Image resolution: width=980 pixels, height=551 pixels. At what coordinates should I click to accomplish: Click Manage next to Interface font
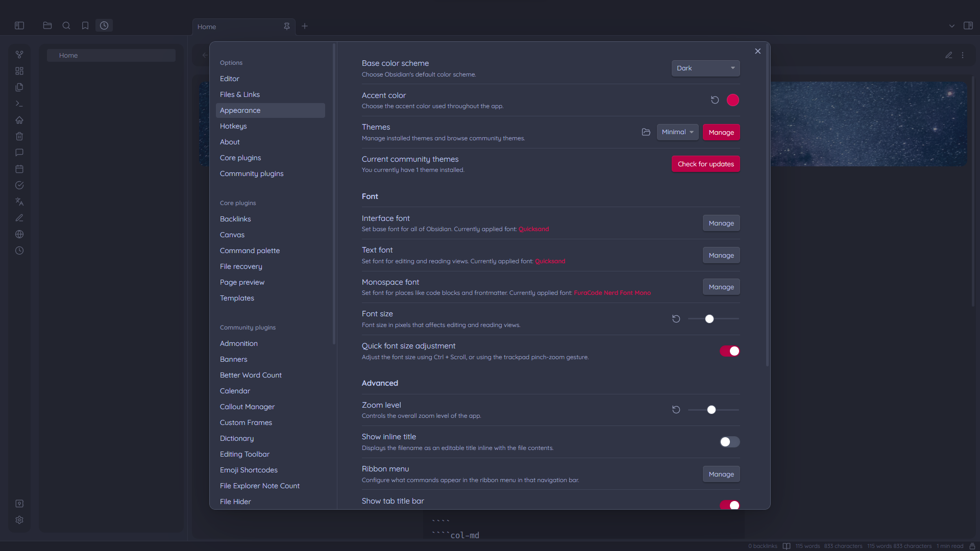click(x=721, y=223)
